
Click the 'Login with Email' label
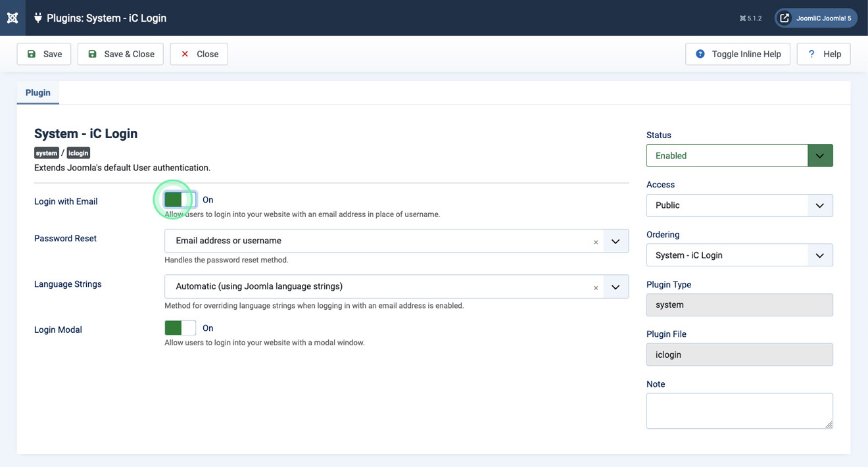(x=66, y=201)
